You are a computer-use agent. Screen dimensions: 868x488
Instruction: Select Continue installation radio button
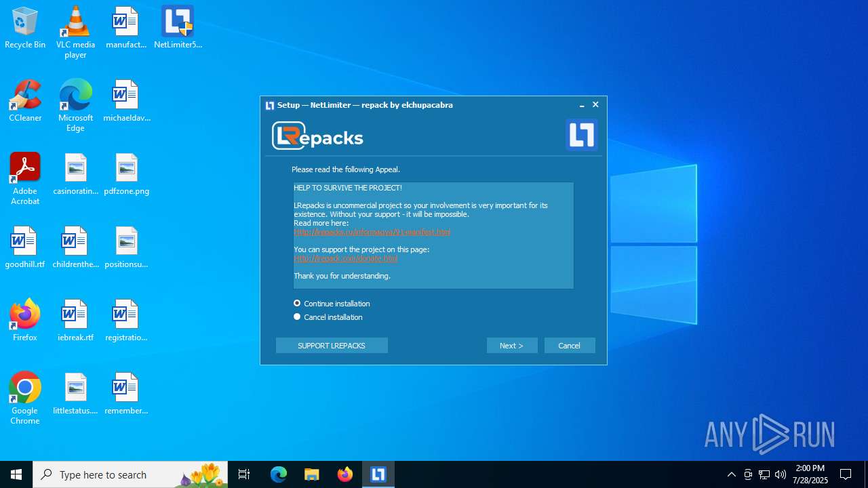[x=297, y=304]
